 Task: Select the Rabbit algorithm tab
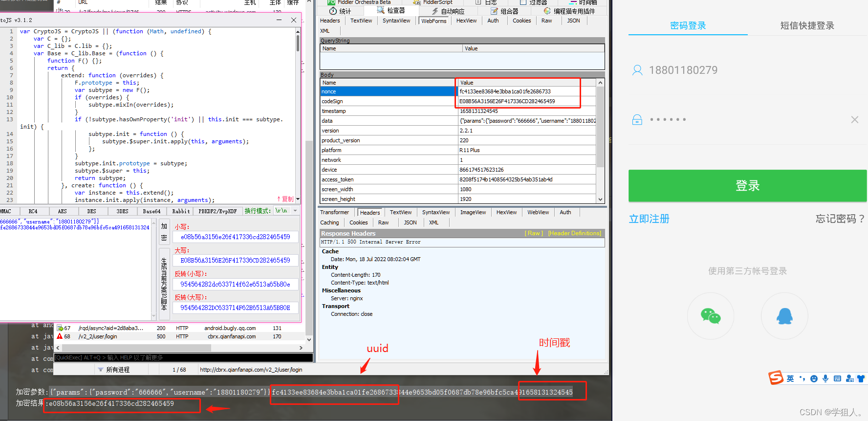(181, 211)
